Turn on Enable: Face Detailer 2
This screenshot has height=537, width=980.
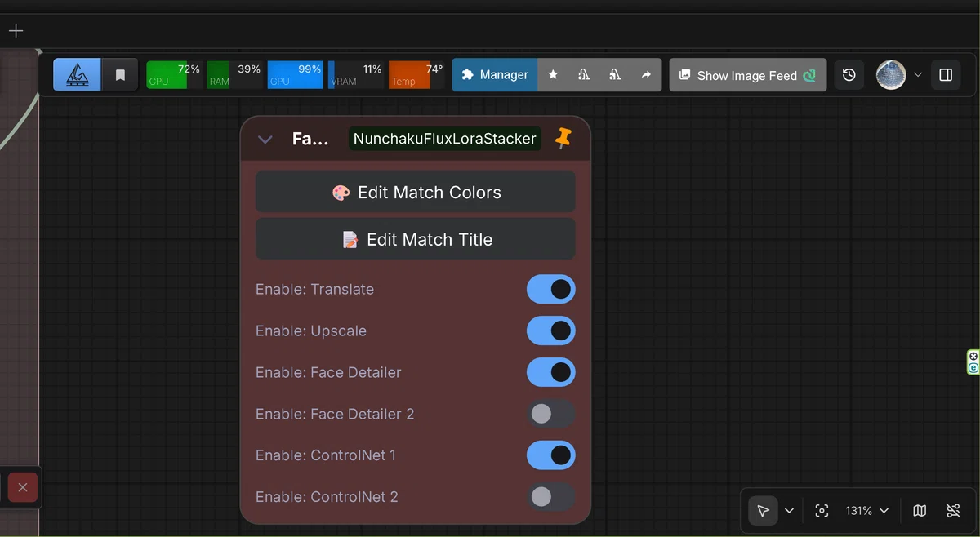(x=551, y=414)
